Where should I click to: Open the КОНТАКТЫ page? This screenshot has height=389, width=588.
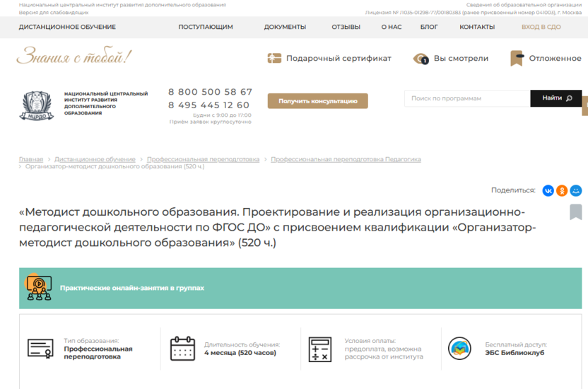(477, 27)
